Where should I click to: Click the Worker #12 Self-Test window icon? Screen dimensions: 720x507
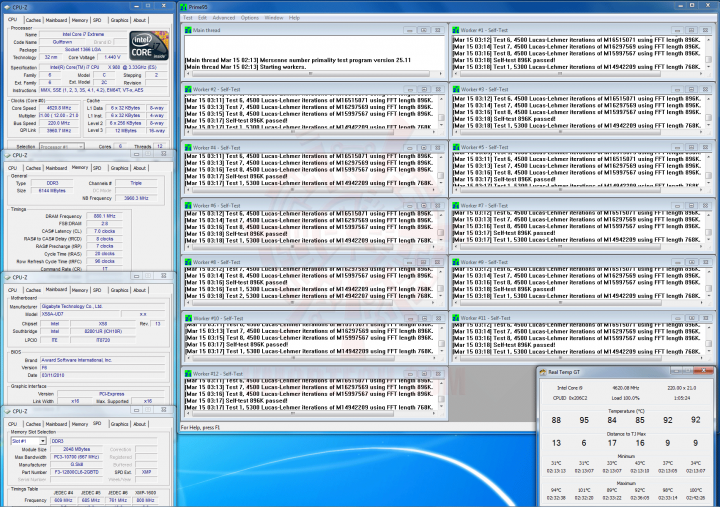point(188,374)
